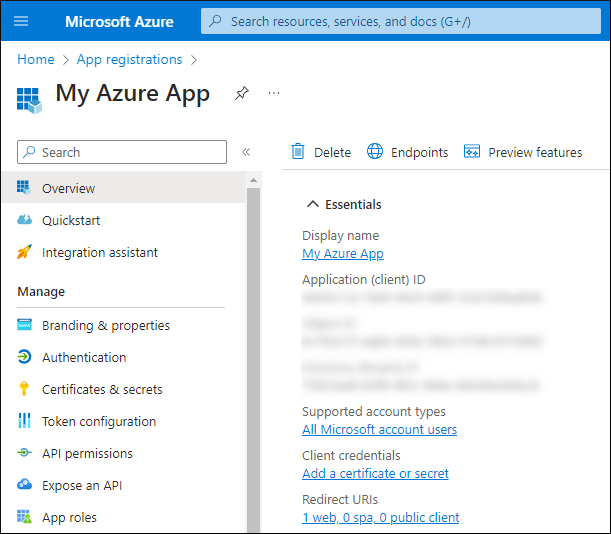Click the app registration grid icon by title
Viewport: 611px width, 534px height.
click(29, 100)
